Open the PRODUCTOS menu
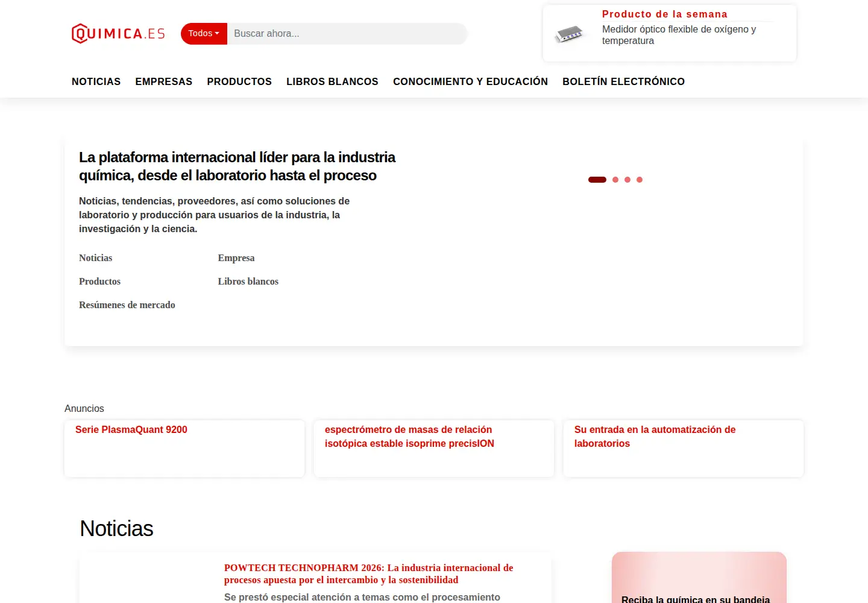This screenshot has width=868, height=603. 239,81
